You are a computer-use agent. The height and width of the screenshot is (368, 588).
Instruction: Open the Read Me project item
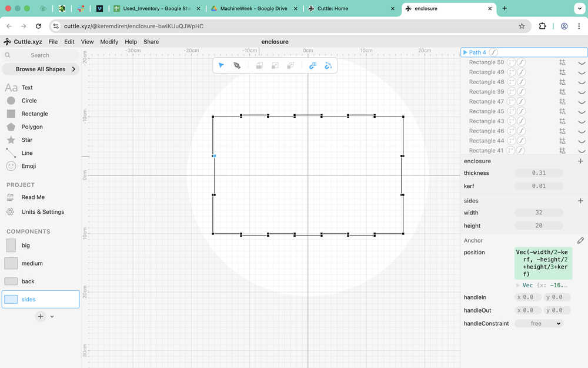pos(33,197)
